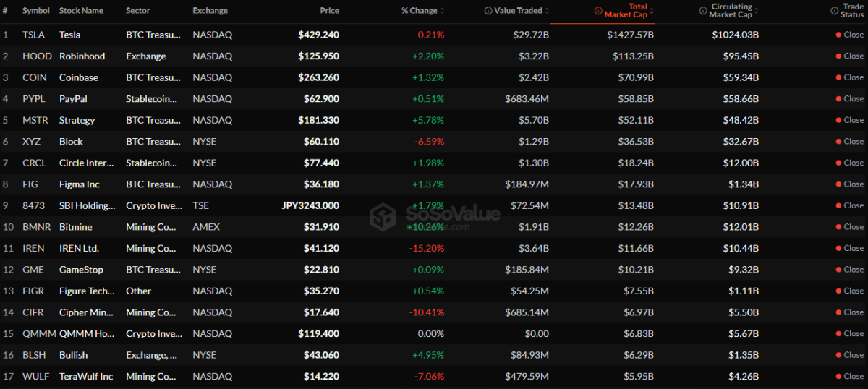Open the Circulating Market Cap info icon
The height and width of the screenshot is (389, 868).
click(x=703, y=11)
